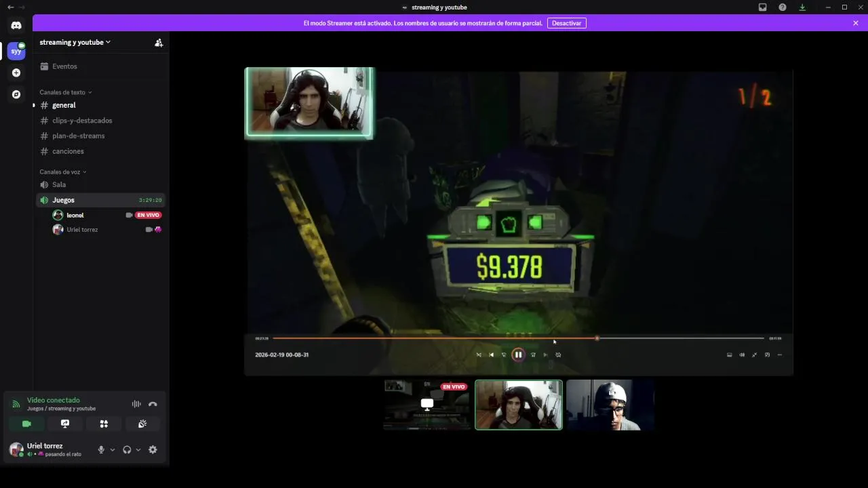The width and height of the screenshot is (868, 488).
Task: Open audio output options arrow
Action: (x=138, y=450)
